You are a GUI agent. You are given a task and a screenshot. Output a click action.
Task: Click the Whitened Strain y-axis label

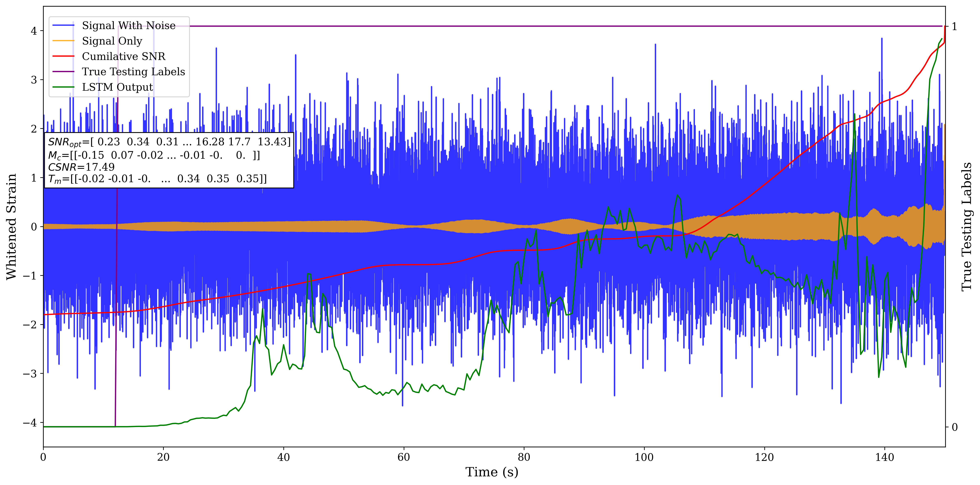(x=11, y=227)
